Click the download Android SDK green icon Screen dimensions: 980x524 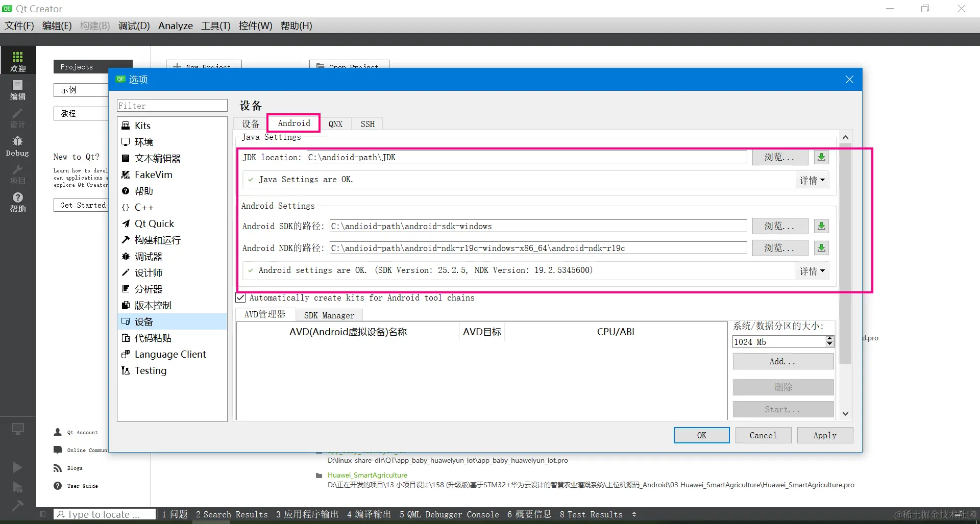pos(821,226)
